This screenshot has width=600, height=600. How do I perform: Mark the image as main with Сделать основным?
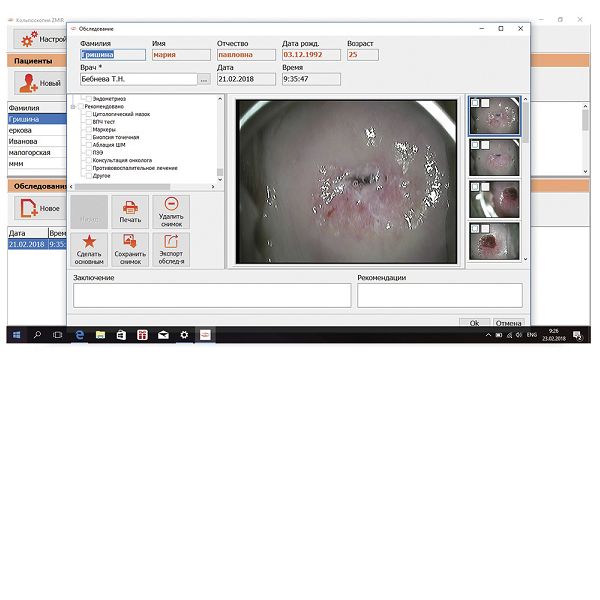coord(89,249)
